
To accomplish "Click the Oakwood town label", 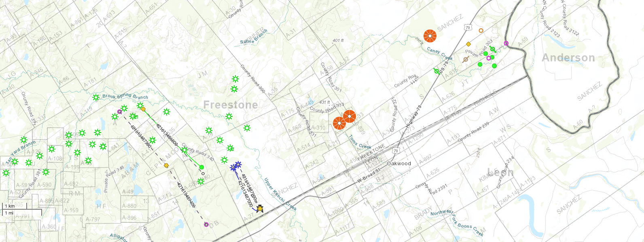I will [x=399, y=164].
